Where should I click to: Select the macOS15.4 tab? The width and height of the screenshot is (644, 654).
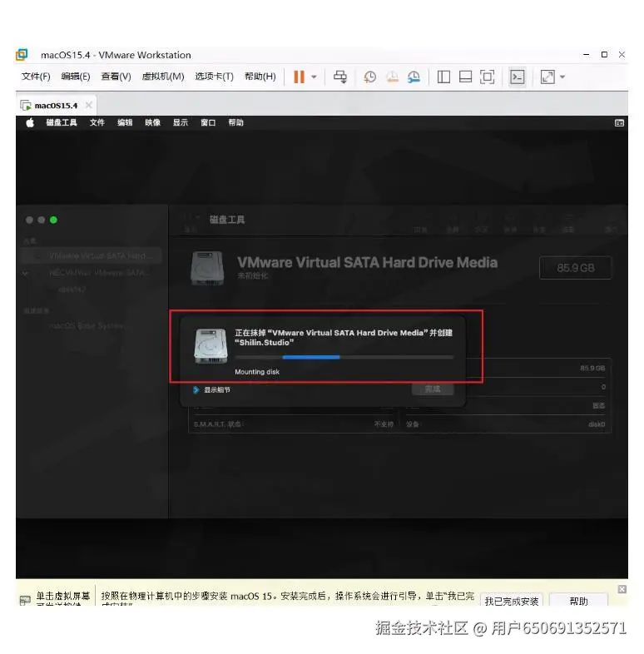pyautogui.click(x=56, y=106)
